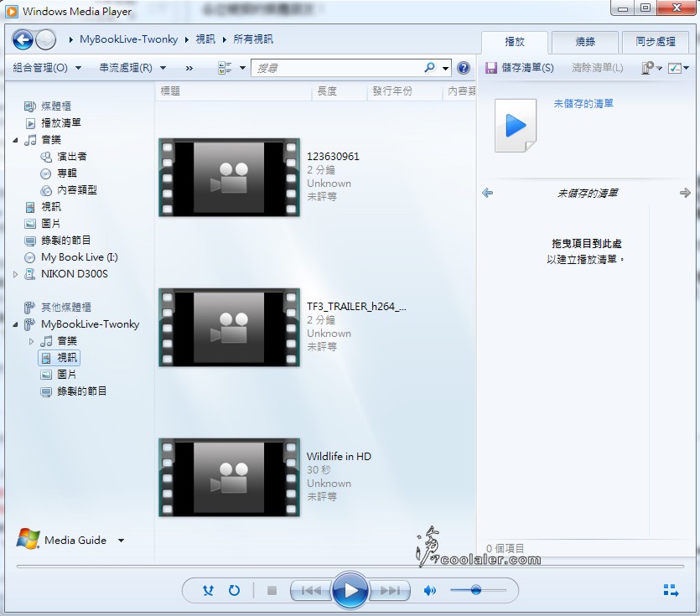Click the main Play button

350,590
